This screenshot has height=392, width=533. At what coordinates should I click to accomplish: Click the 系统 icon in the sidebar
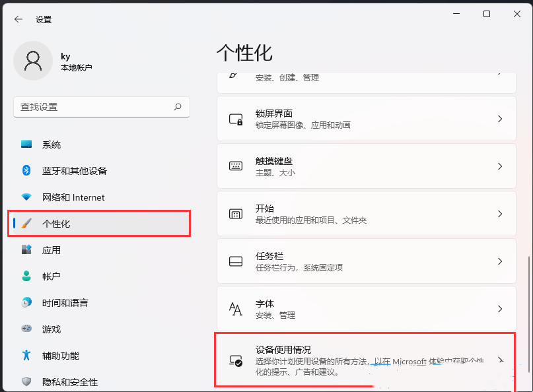coord(26,145)
